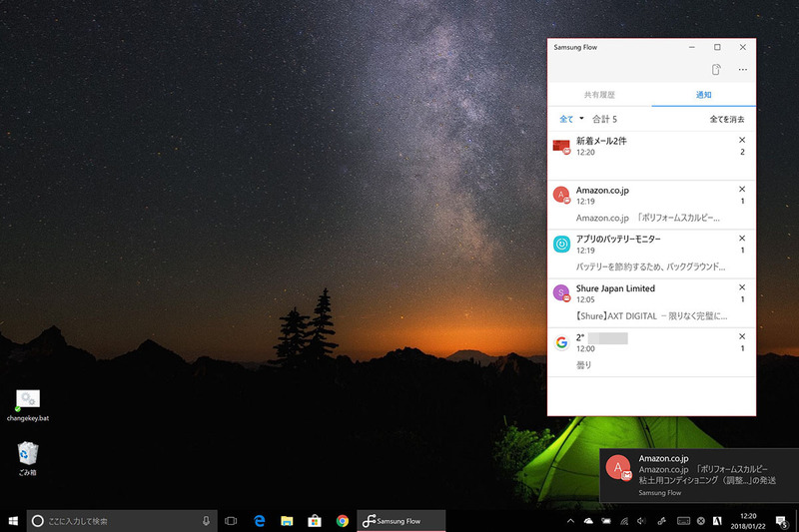Open the changekey.bat desktop file
The image size is (799, 532).
(x=28, y=406)
